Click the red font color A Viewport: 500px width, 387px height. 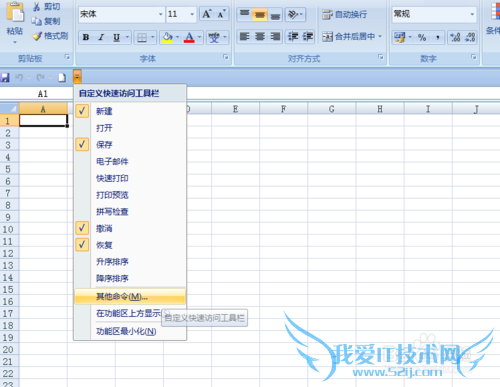pyautogui.click(x=189, y=37)
